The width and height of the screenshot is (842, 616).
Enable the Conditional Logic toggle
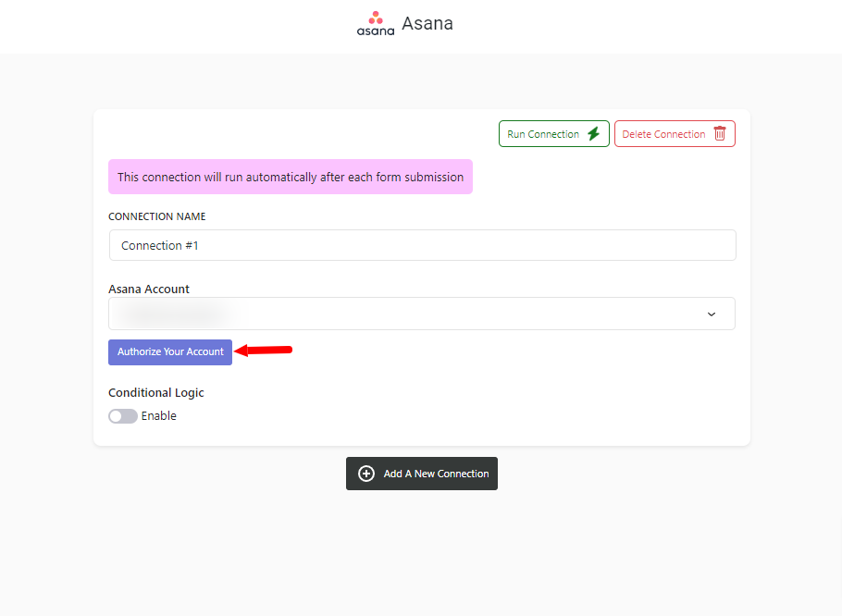tap(123, 416)
